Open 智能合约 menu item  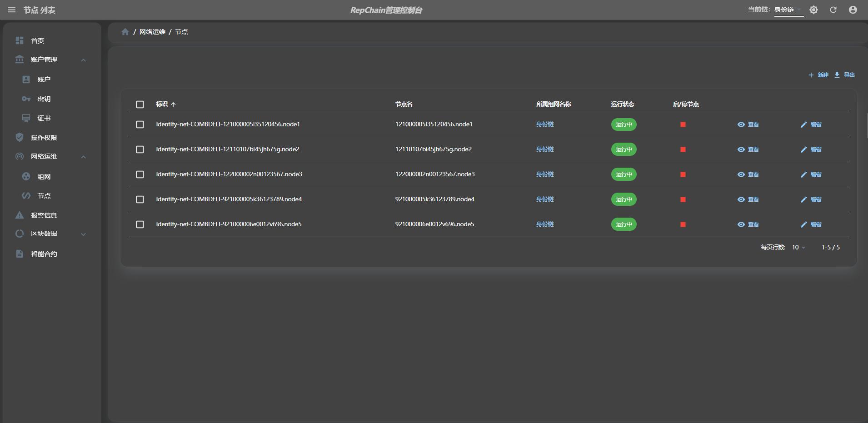(44, 254)
